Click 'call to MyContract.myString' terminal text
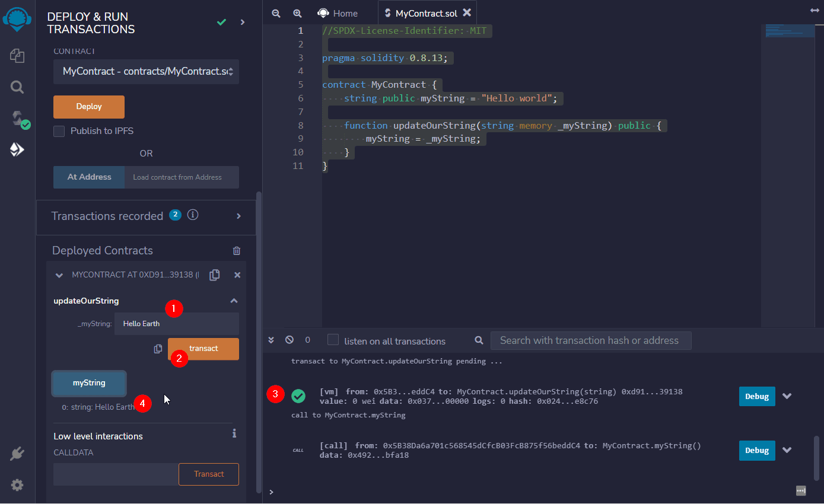Screen dimensions: 824x504 pos(348,415)
